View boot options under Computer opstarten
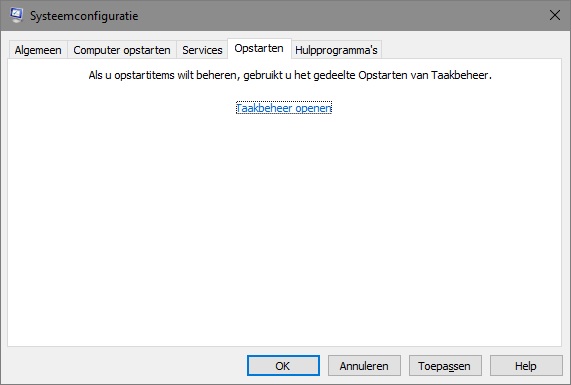This screenshot has width=571, height=385. [x=122, y=50]
